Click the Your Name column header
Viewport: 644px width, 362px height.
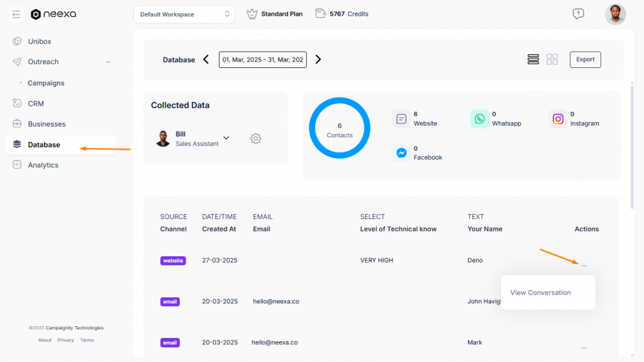(485, 229)
